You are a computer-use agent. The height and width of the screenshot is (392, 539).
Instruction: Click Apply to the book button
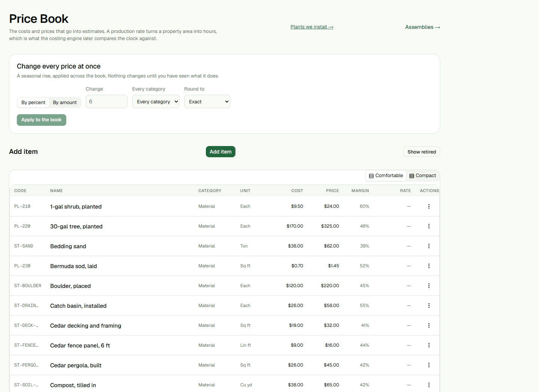(42, 120)
